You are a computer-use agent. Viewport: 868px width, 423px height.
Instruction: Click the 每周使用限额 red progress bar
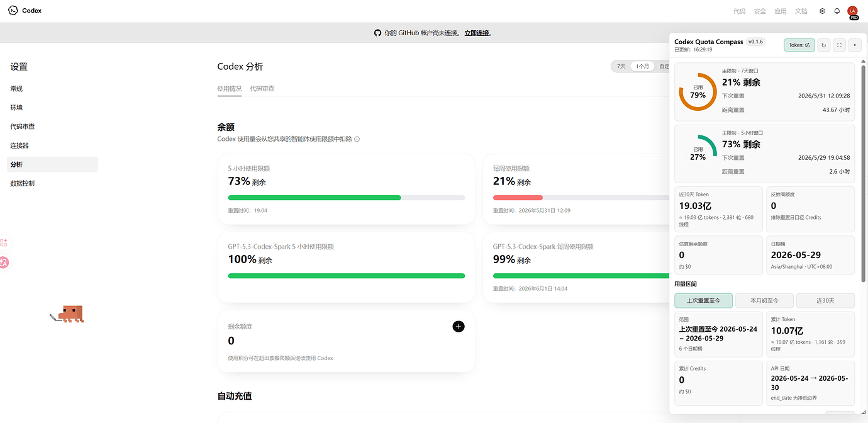[x=518, y=198]
